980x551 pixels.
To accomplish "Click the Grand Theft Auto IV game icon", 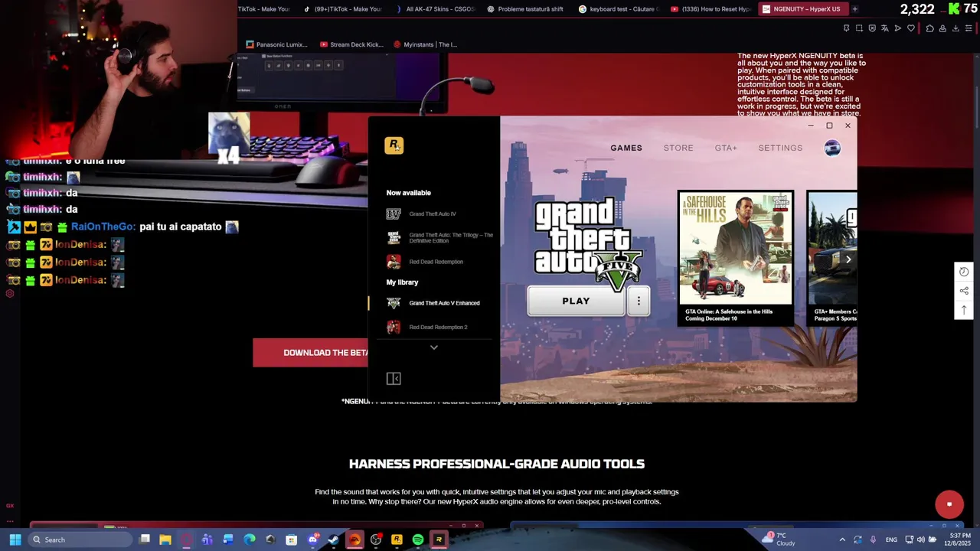I will pos(394,214).
